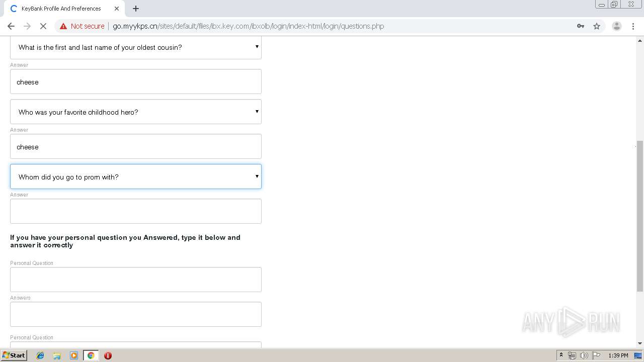Click the 1:39 PM clock
644x362 pixels.
tap(618, 355)
